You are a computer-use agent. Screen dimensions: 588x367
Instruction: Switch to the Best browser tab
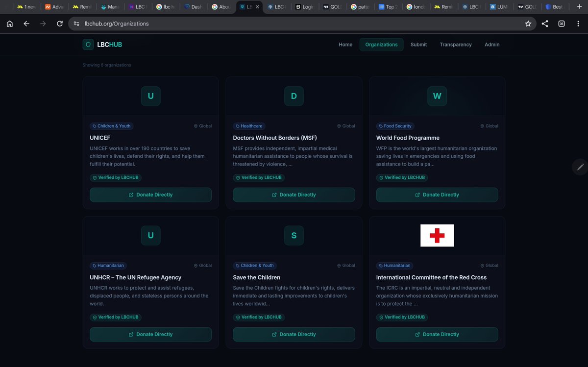pos(554,7)
